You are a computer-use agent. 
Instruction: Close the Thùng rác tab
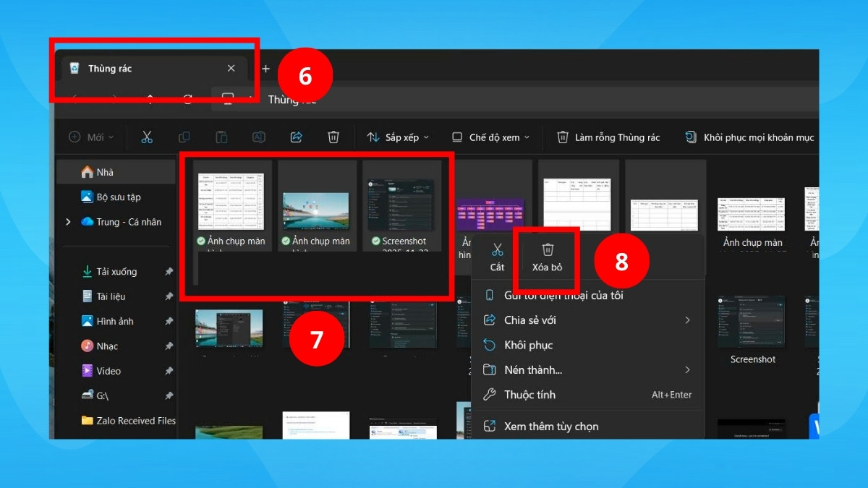[231, 69]
